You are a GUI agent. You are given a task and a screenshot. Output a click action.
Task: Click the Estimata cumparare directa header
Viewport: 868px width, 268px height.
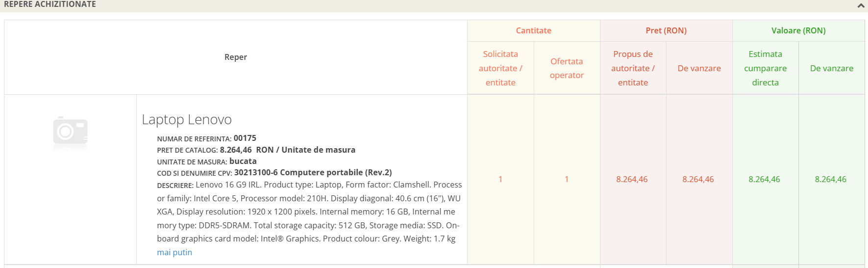pyautogui.click(x=765, y=68)
